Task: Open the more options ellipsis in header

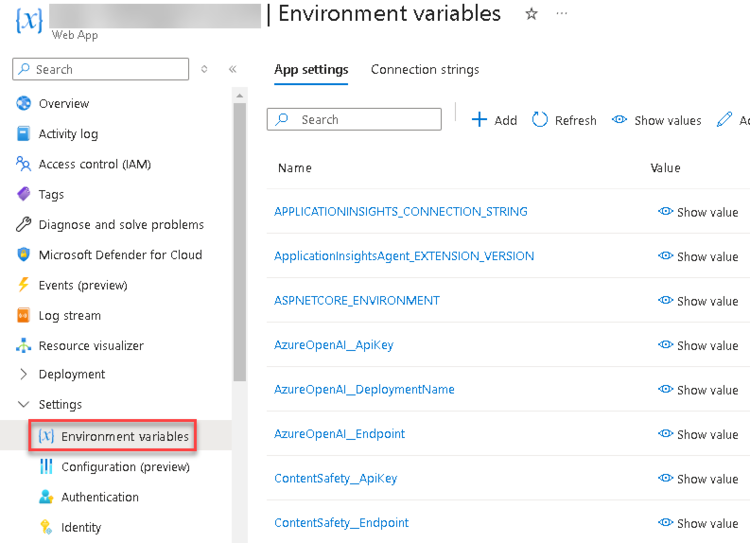Action: [562, 13]
